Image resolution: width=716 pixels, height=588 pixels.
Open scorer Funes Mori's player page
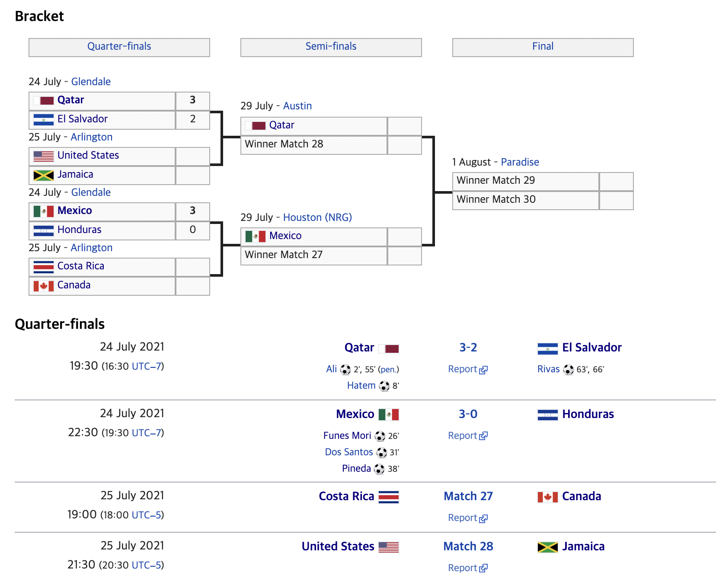pos(347,436)
